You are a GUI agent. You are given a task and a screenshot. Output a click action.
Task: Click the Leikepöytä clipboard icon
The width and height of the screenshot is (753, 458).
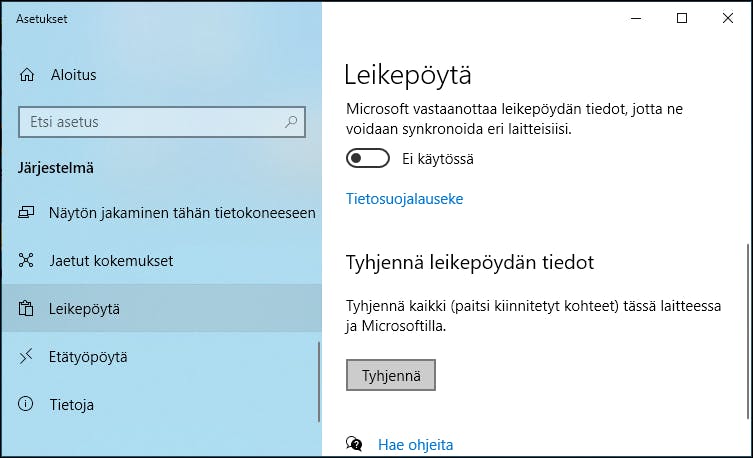[x=26, y=308]
